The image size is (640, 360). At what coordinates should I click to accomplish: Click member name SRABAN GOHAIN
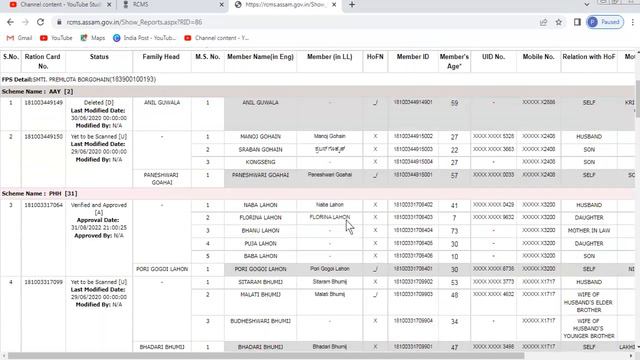coord(260,150)
